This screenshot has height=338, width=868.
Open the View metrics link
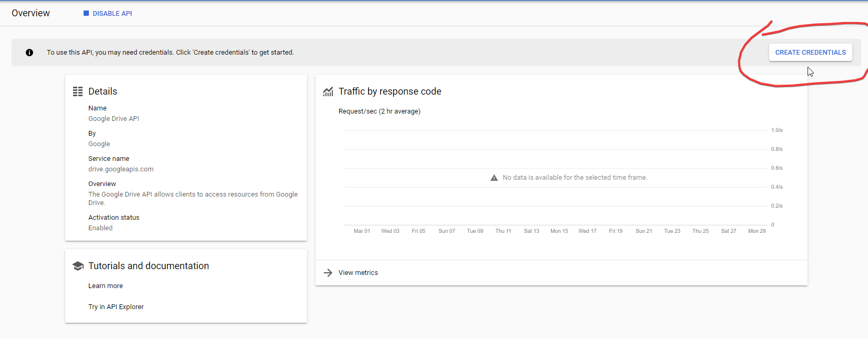point(358,273)
